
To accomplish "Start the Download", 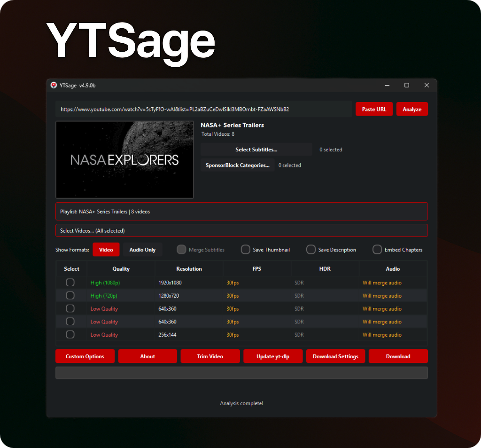I will pyautogui.click(x=398, y=356).
